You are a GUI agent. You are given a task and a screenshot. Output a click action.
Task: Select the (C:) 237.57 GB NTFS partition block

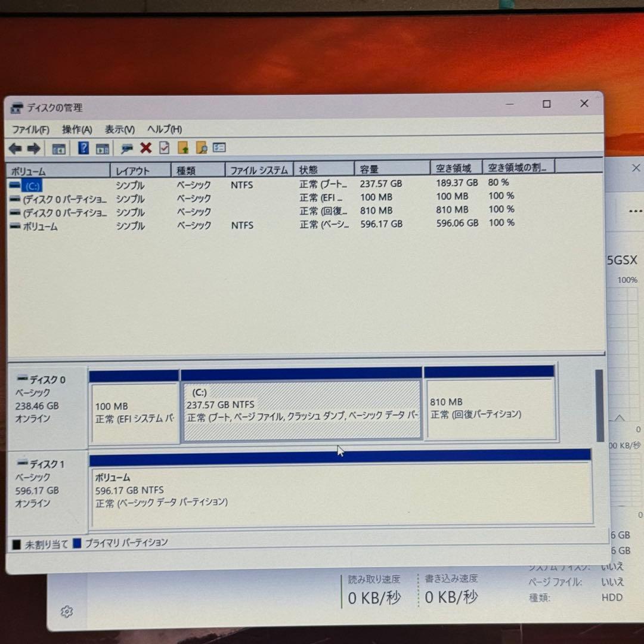pyautogui.click(x=302, y=404)
